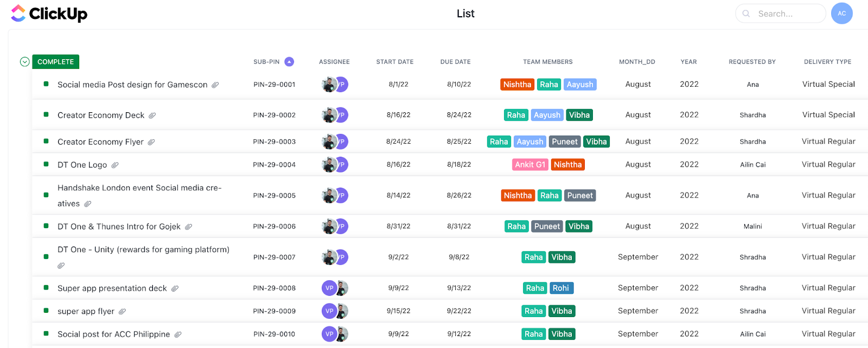Image resolution: width=868 pixels, height=348 pixels.
Task: Click YEAR column header
Action: click(689, 62)
